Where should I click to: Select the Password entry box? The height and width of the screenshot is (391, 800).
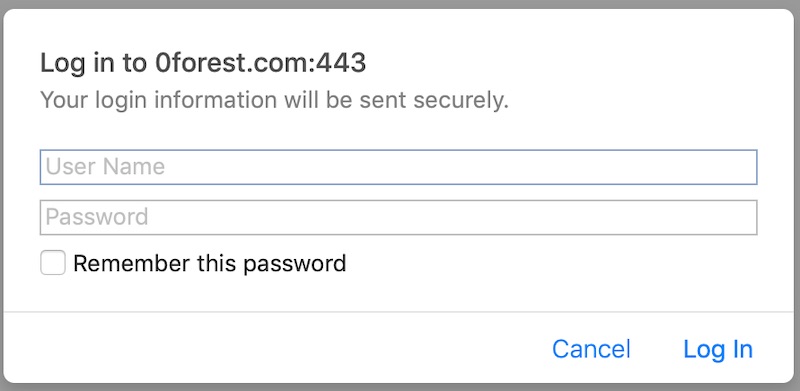(398, 217)
